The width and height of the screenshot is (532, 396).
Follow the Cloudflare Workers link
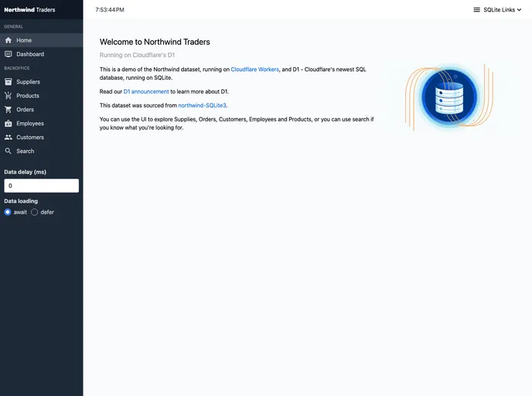pyautogui.click(x=255, y=70)
